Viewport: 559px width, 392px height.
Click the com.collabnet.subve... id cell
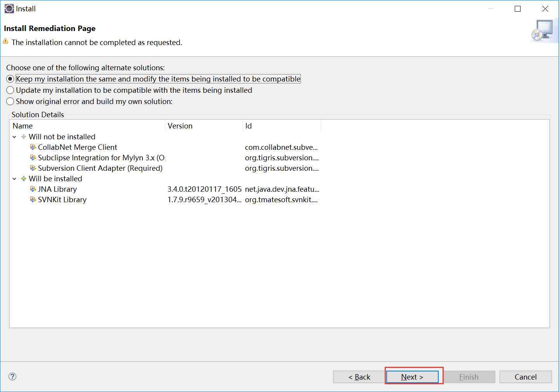tap(281, 147)
